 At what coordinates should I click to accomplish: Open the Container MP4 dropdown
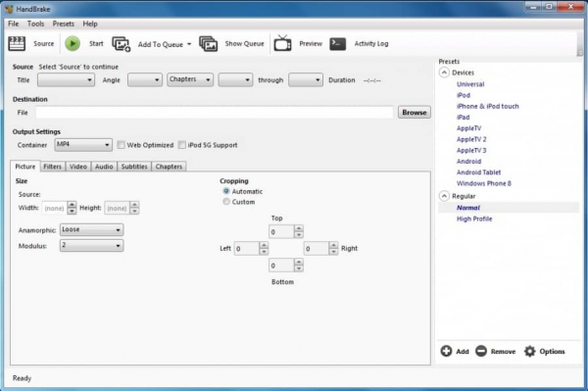tap(83, 145)
